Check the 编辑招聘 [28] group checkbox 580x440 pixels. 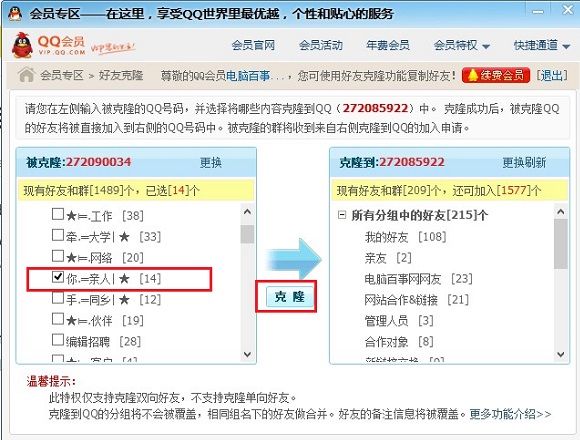pos(58,340)
